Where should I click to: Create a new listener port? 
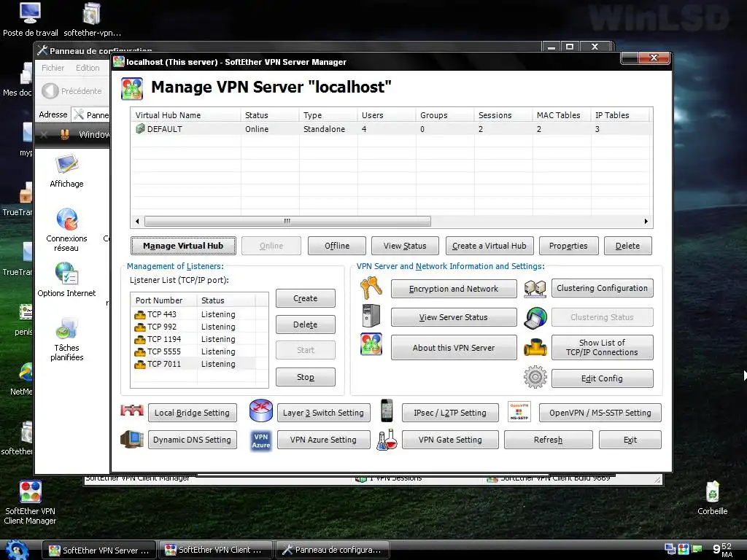point(306,298)
